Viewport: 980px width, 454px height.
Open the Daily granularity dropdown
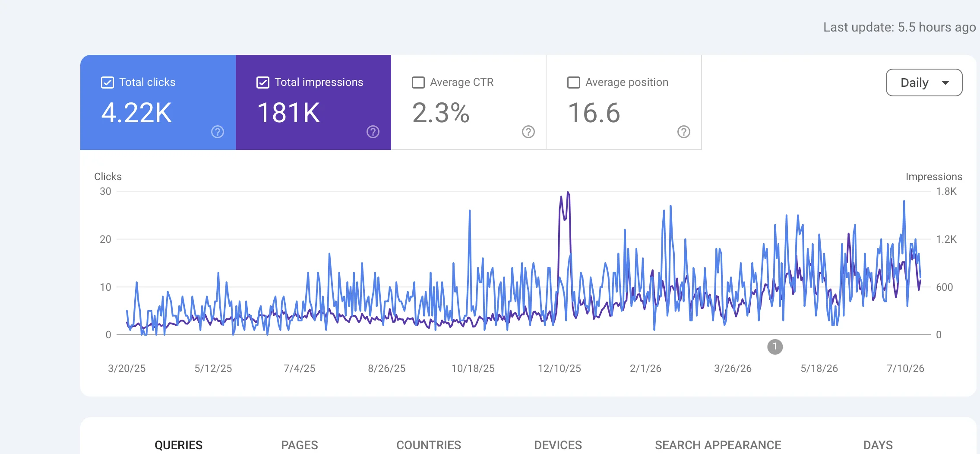click(x=924, y=83)
